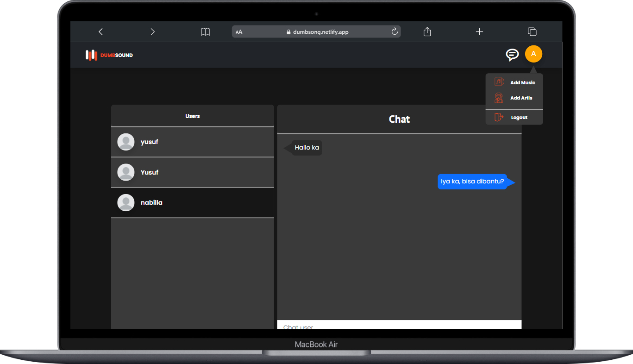Click the browser share icon
Image resolution: width=633 pixels, height=364 pixels.
pyautogui.click(x=427, y=31)
